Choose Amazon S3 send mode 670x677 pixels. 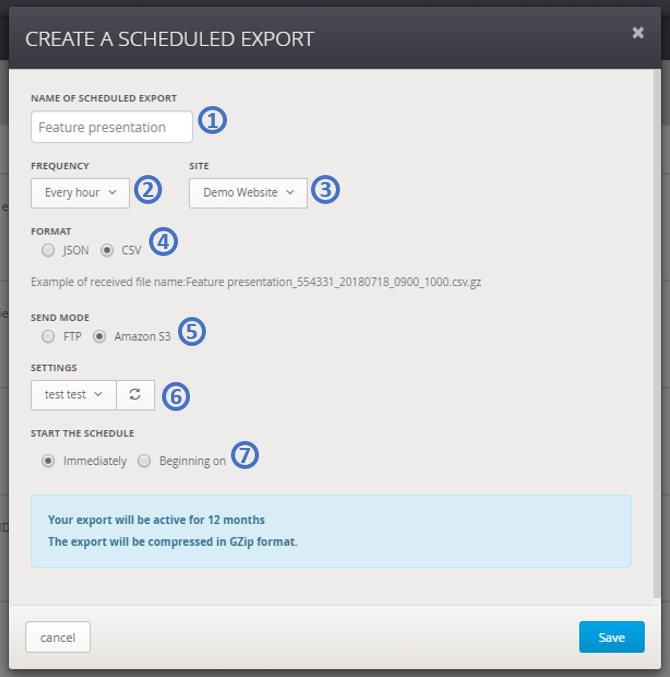(99, 337)
